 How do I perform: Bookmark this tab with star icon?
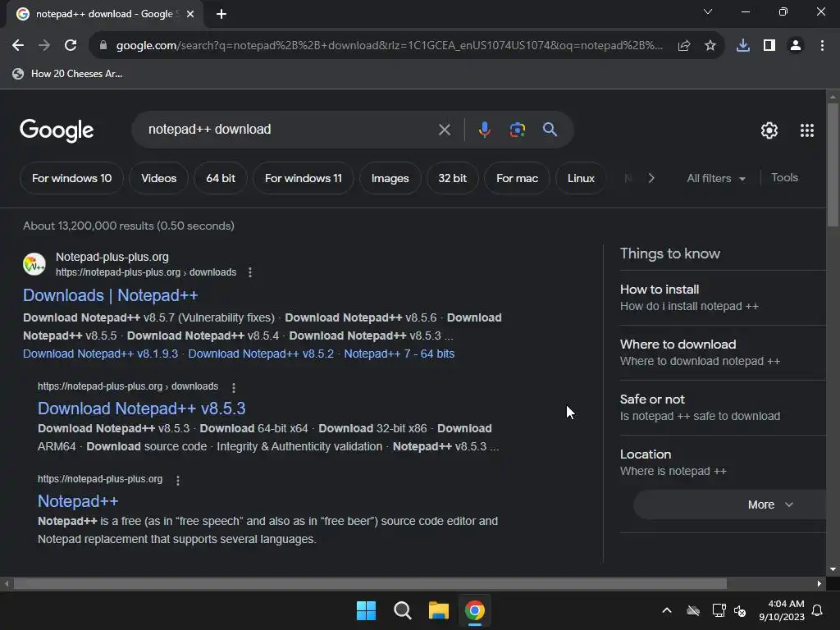710,46
